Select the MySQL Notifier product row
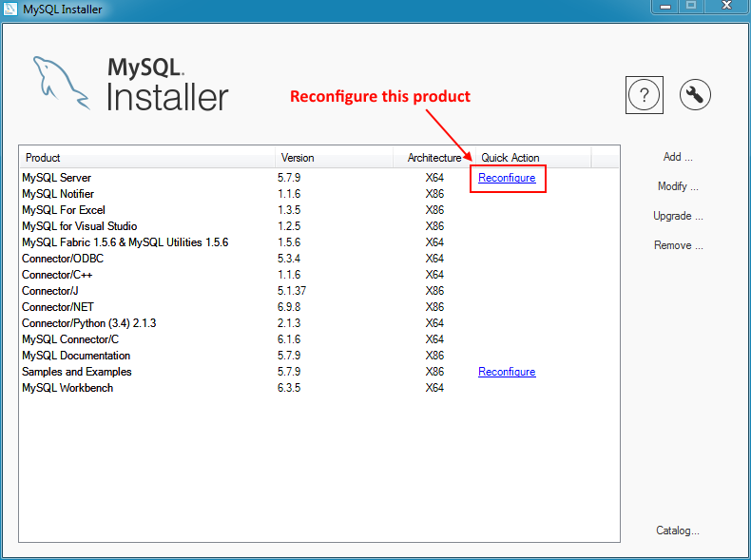Screen dimensions: 751x560 pos(58,194)
